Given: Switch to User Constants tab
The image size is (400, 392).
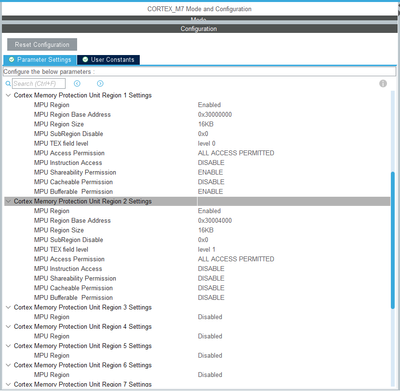Looking at the screenshot, I should click(x=108, y=60).
